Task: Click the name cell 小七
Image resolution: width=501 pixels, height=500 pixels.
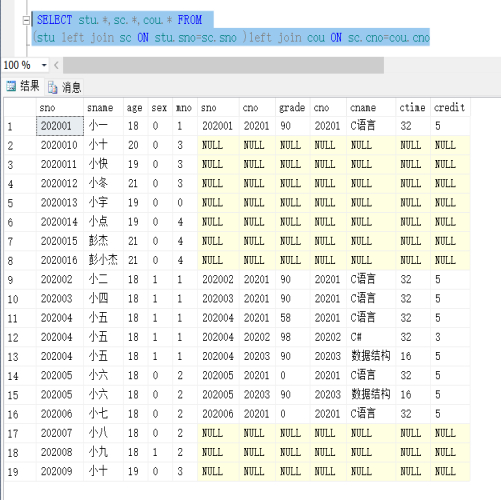Action: 103,414
